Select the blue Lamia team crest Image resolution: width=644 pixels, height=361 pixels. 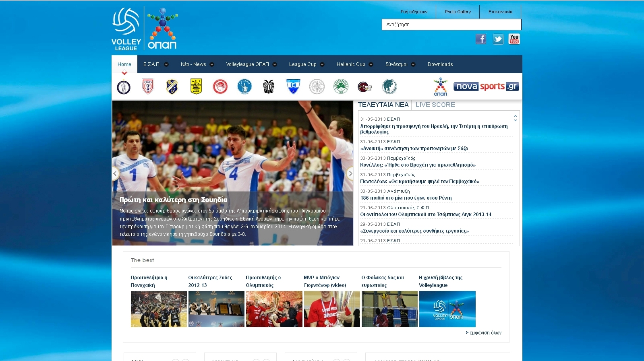[x=244, y=87]
